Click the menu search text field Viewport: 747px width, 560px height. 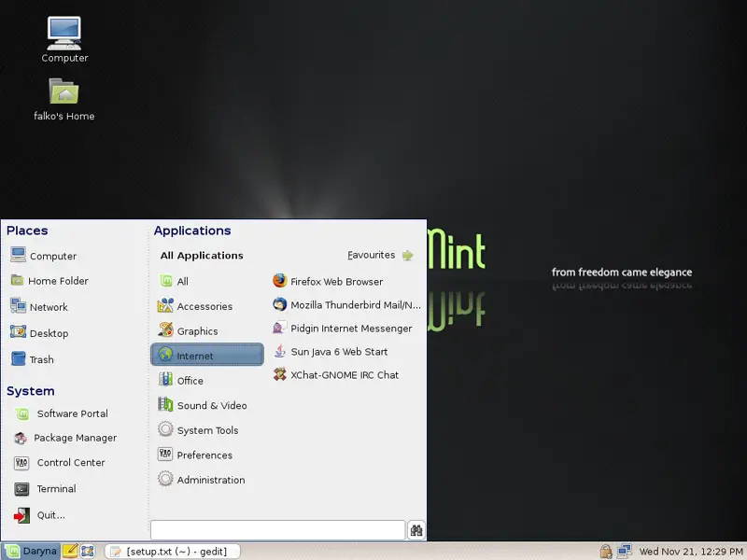tap(277, 530)
